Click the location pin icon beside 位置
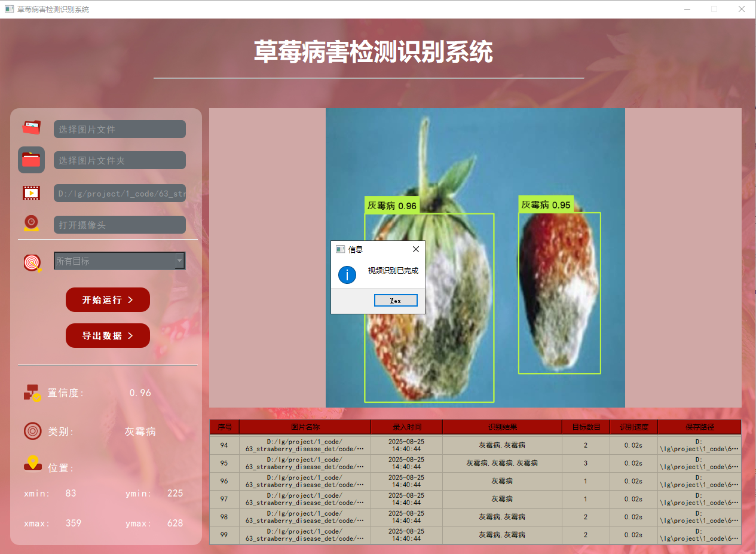The height and width of the screenshot is (554, 756). [x=32, y=463]
